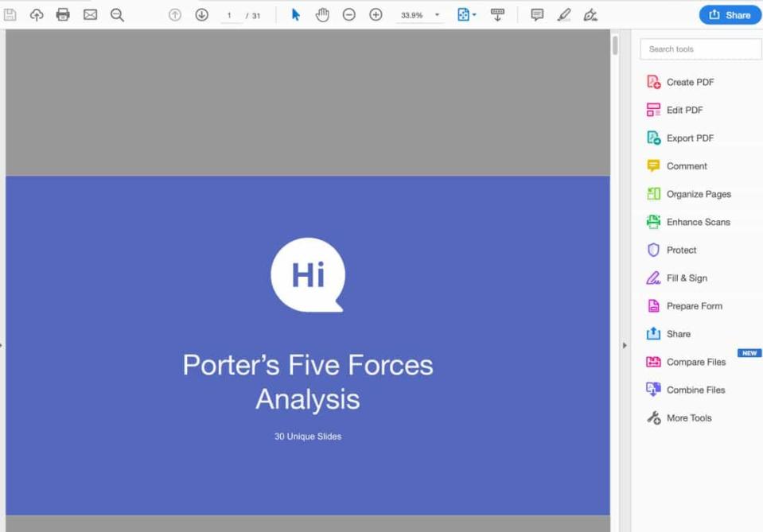Viewport: 763px width, 532px height.
Task: Select the Hand tool
Action: point(322,14)
